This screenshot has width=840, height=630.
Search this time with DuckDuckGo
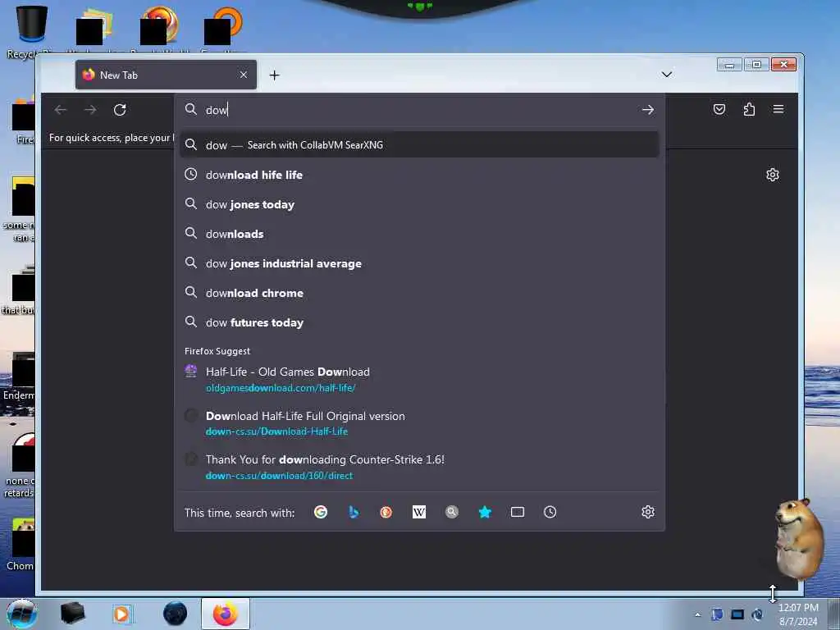click(x=386, y=512)
